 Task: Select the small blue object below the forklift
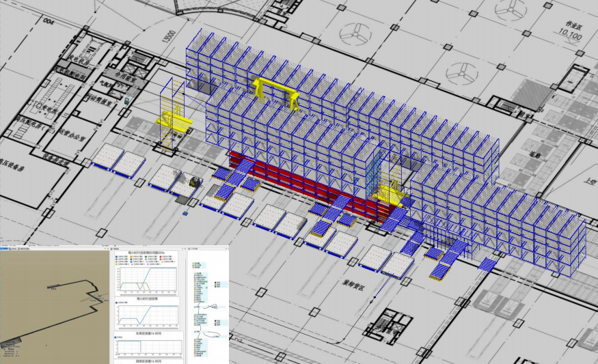[x=185, y=212]
